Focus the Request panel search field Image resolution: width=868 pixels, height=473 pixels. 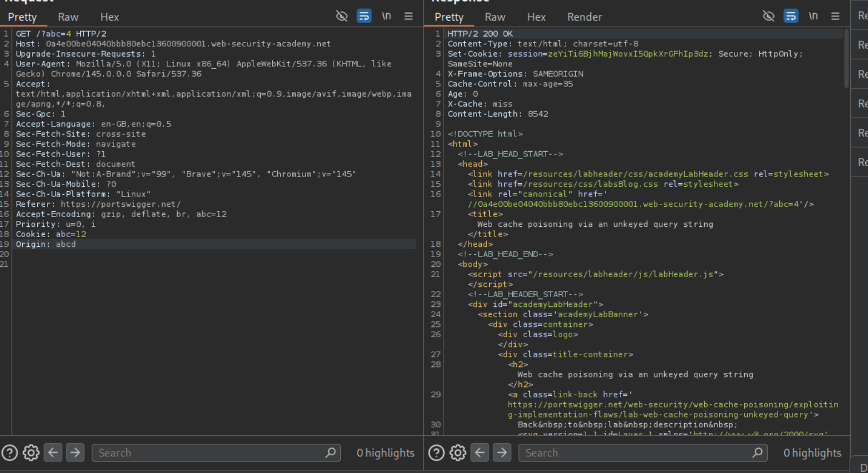(209, 453)
